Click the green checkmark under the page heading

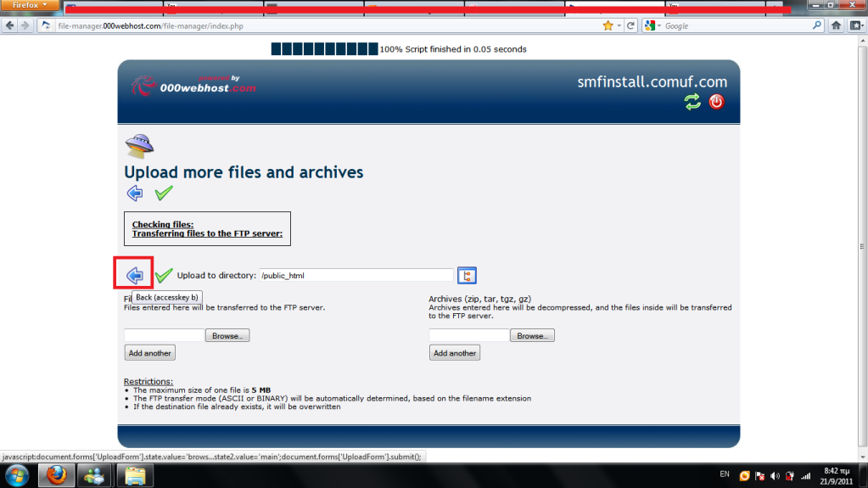164,194
